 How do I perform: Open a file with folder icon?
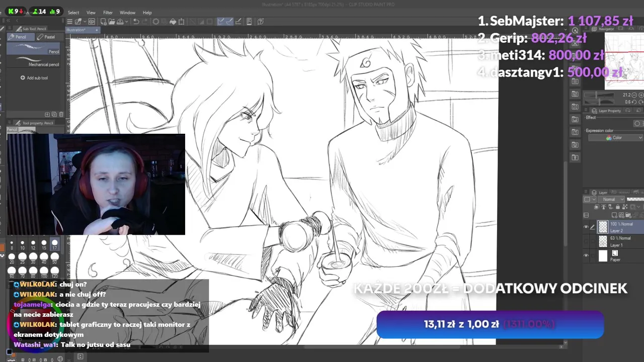click(112, 22)
